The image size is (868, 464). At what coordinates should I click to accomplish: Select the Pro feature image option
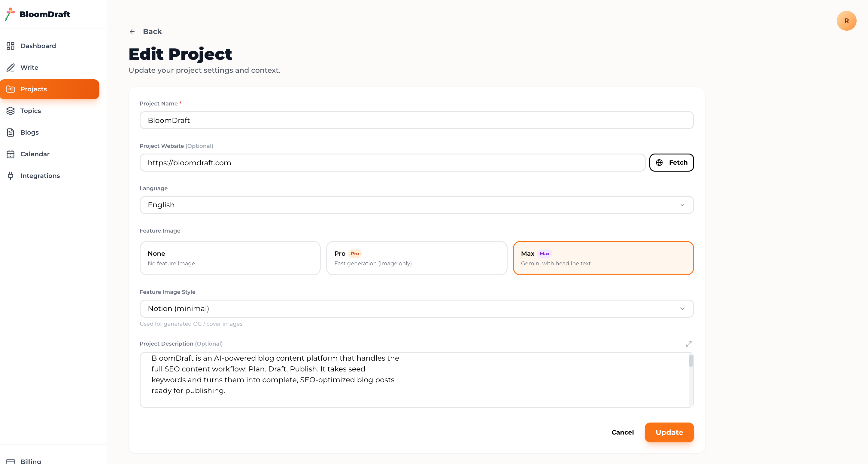(x=417, y=258)
